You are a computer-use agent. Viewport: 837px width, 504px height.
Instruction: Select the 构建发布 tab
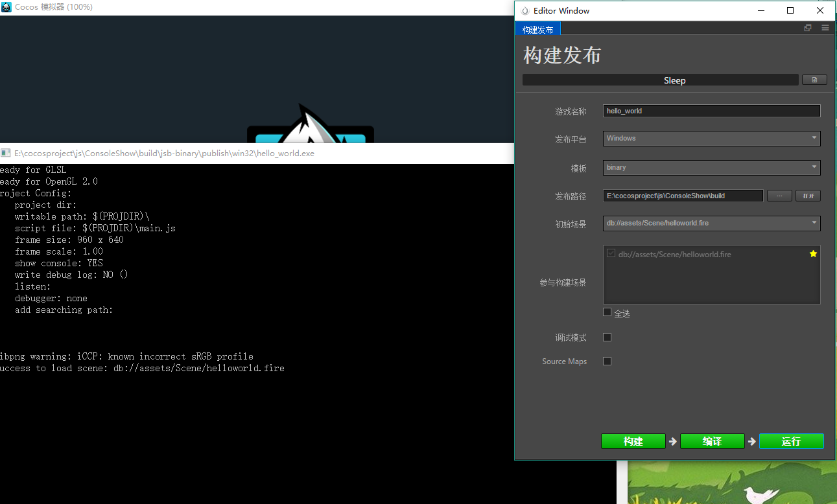[538, 29]
